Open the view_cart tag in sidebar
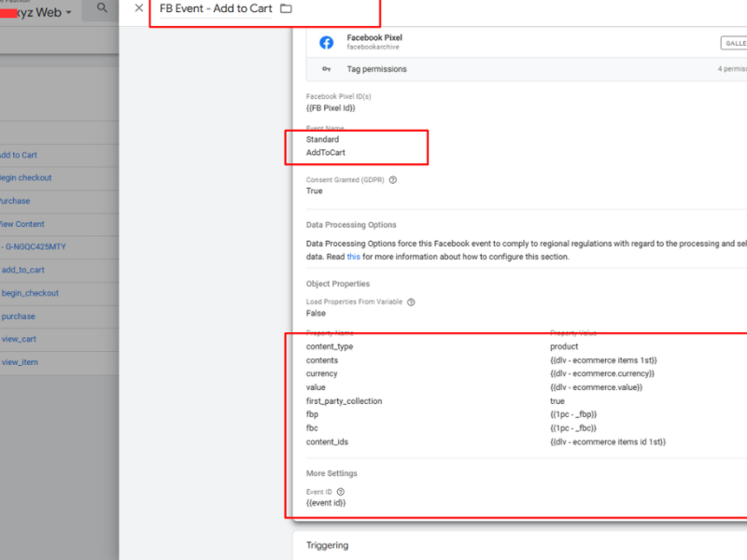 click(19, 339)
